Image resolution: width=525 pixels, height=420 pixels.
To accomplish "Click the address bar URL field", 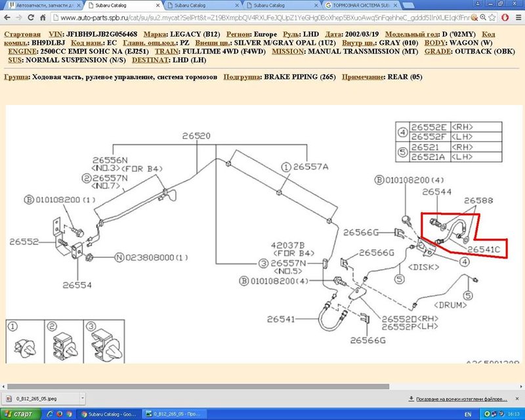I will (x=264, y=18).
